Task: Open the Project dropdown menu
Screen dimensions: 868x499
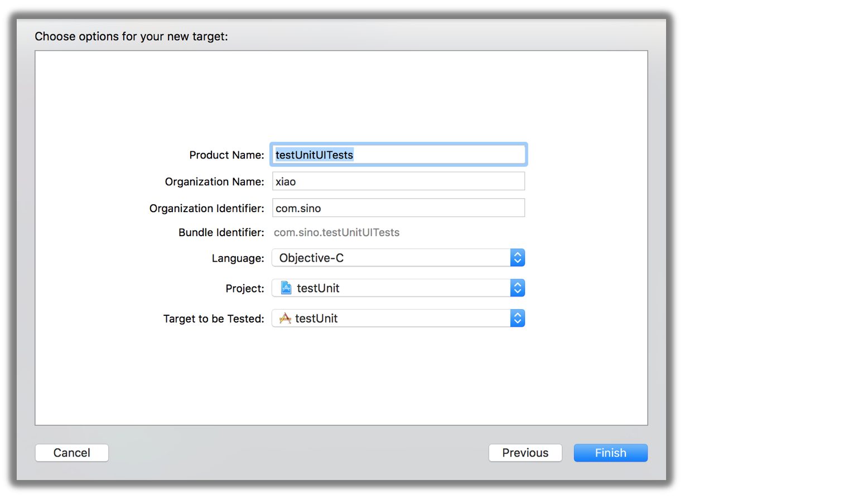Action: point(390,288)
